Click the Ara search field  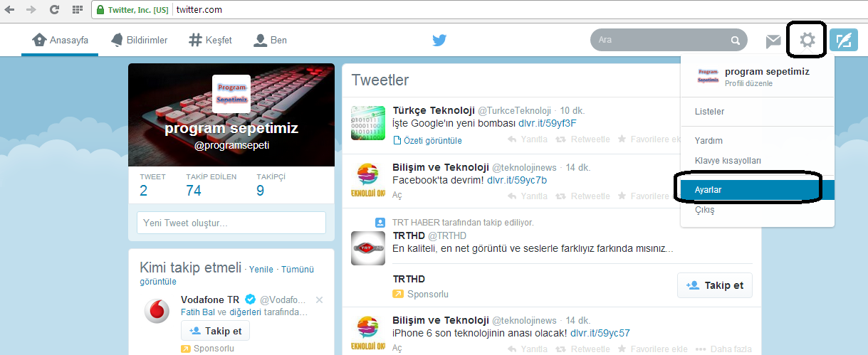click(669, 40)
